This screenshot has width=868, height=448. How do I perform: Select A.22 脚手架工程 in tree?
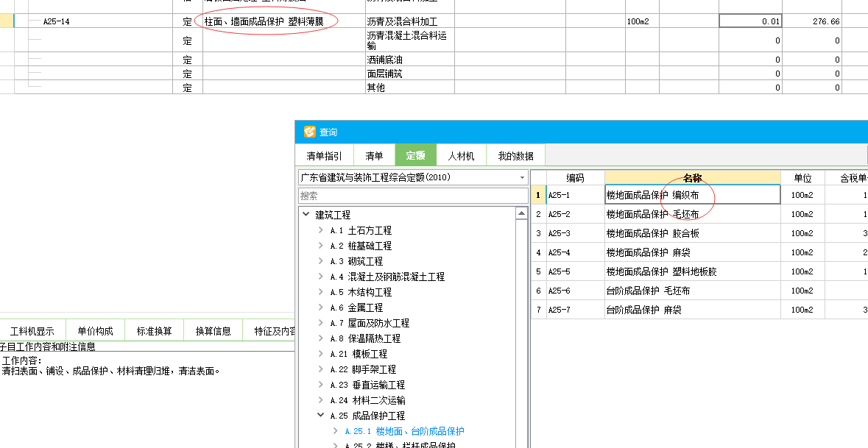click(x=363, y=369)
